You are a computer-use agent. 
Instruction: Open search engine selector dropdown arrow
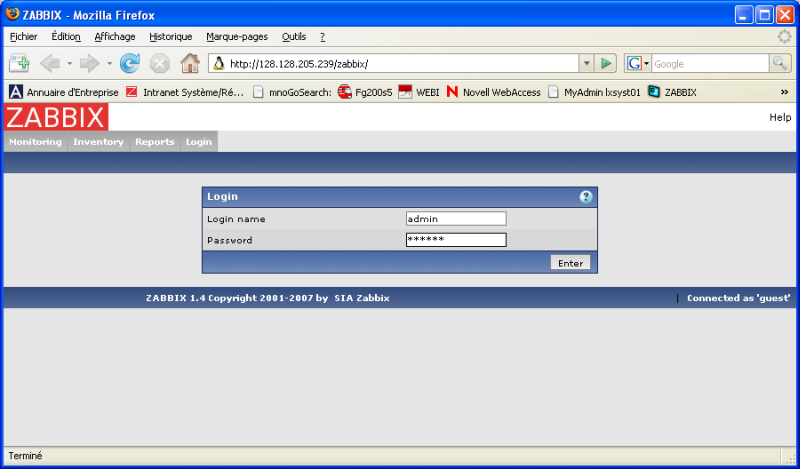(646, 64)
